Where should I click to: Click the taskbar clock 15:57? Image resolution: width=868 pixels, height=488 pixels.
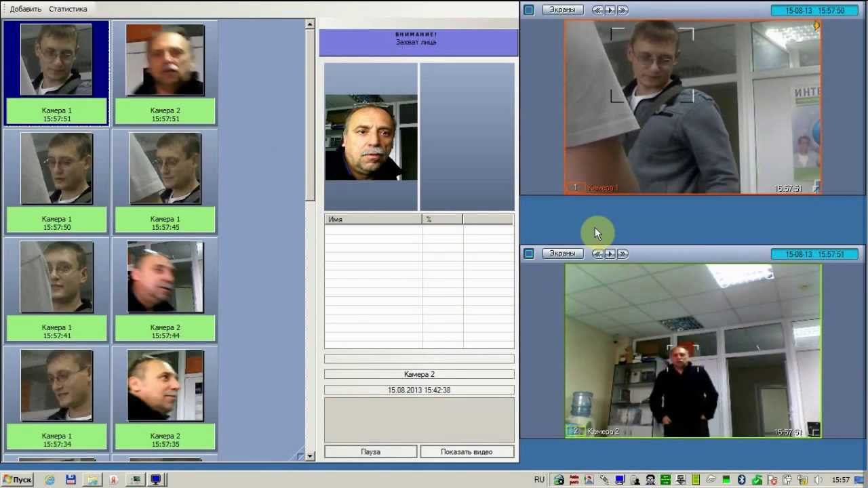[840, 480]
